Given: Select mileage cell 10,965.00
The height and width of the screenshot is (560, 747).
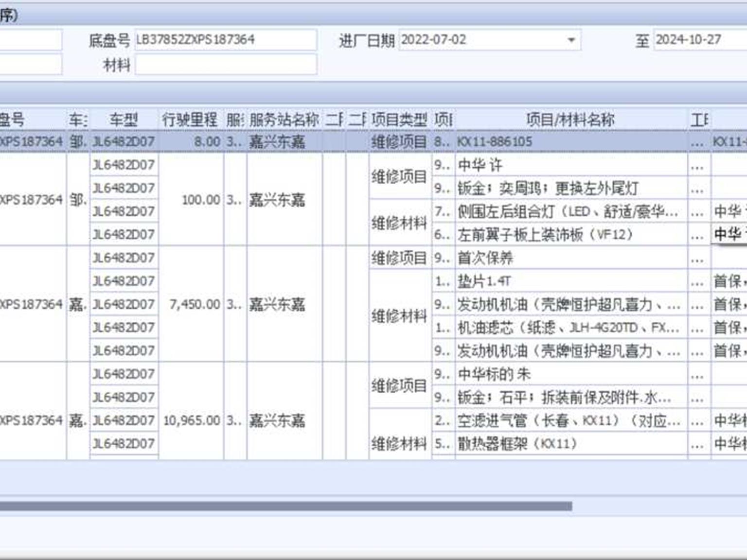Looking at the screenshot, I should [x=191, y=420].
